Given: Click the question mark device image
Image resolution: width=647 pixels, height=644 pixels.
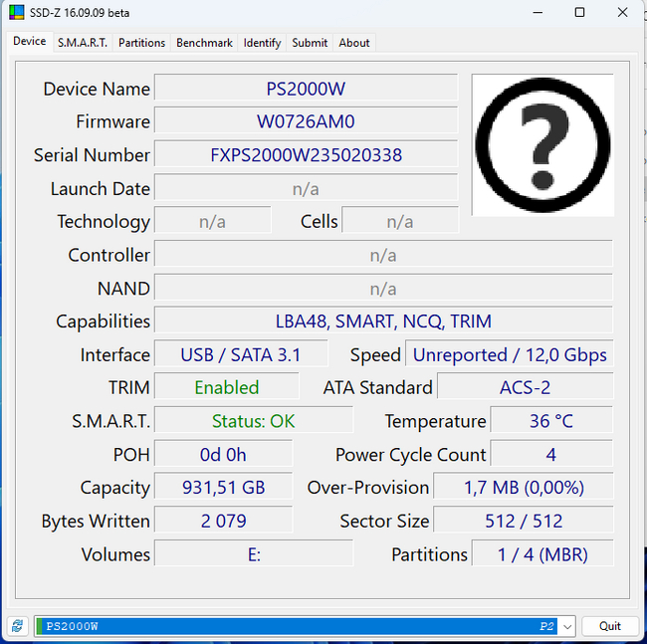Looking at the screenshot, I should point(541,145).
